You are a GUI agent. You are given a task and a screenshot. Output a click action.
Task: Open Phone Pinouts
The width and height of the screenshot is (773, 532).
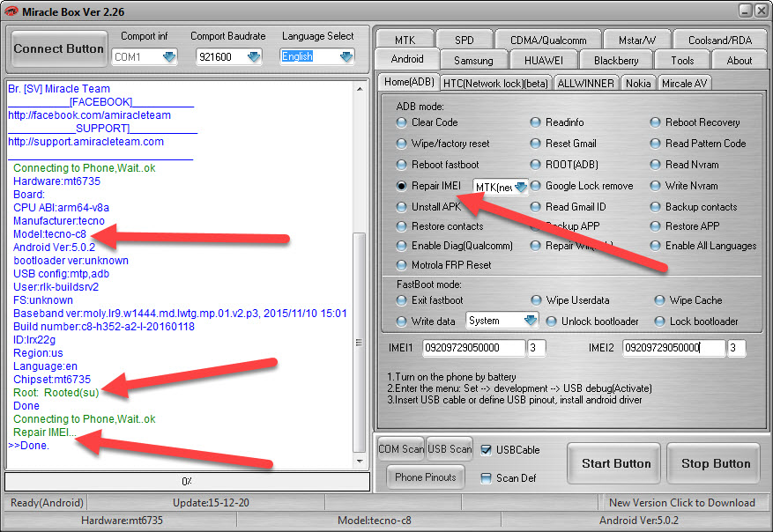pyautogui.click(x=426, y=477)
